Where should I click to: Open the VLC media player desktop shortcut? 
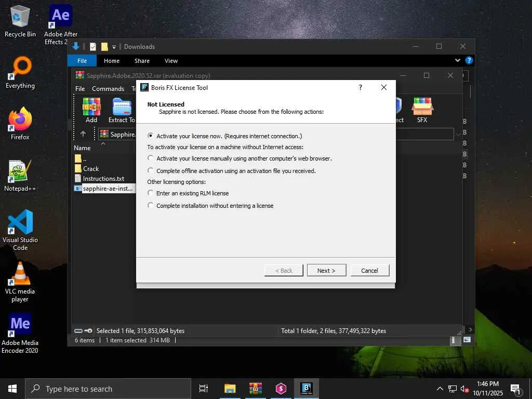pos(20,282)
